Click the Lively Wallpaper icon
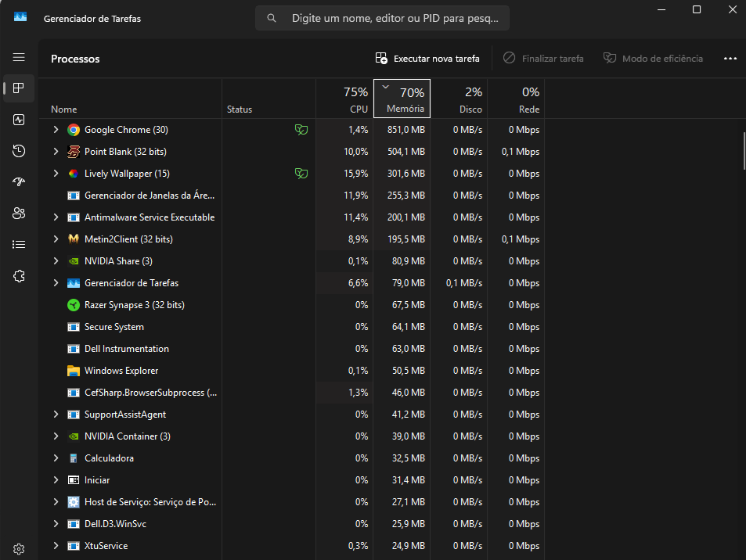Screen dimensions: 746x560 tap(74, 174)
